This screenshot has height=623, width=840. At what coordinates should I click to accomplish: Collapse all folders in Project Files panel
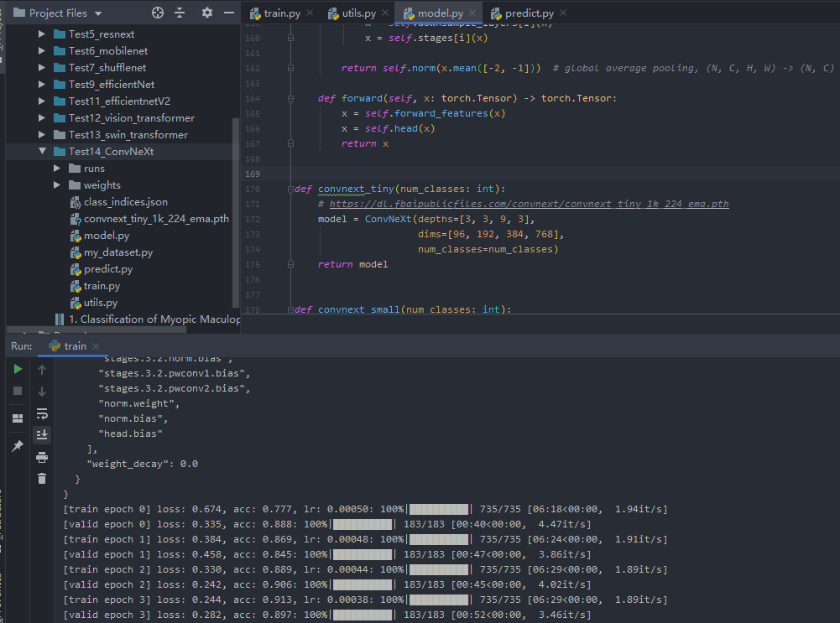180,13
